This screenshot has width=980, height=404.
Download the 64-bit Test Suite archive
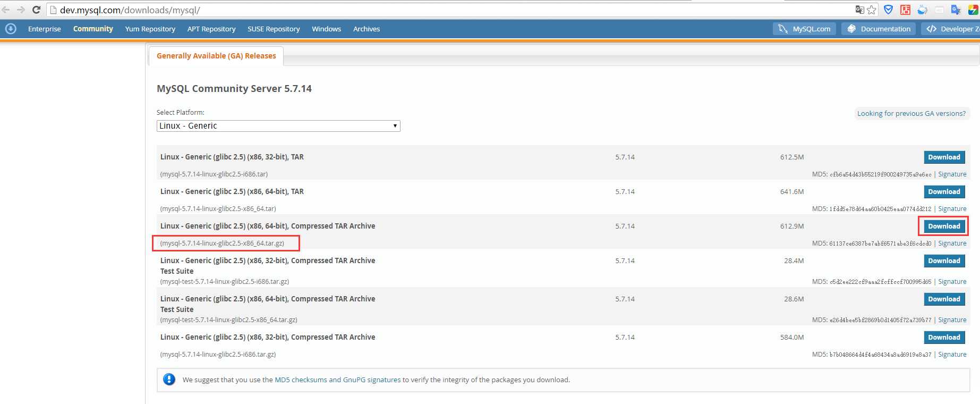click(x=944, y=299)
